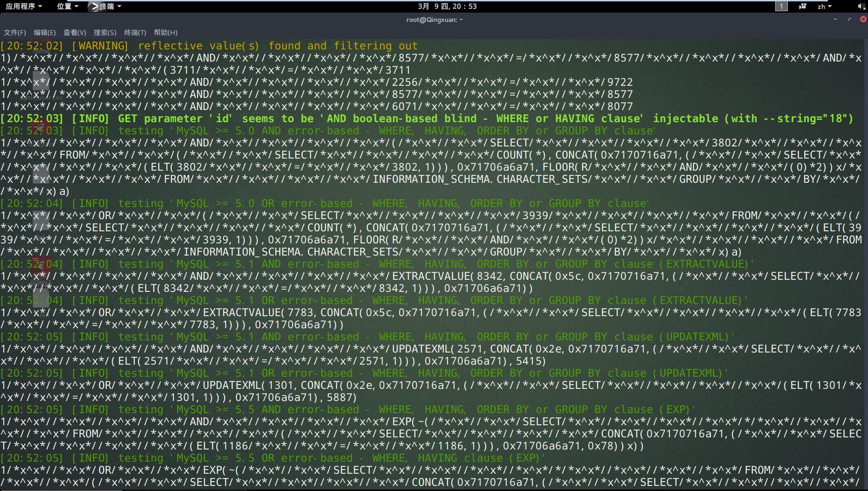The height and width of the screenshot is (491, 868).
Task: Click the root@Qingxuan: ~ window title
Action: tap(434, 20)
